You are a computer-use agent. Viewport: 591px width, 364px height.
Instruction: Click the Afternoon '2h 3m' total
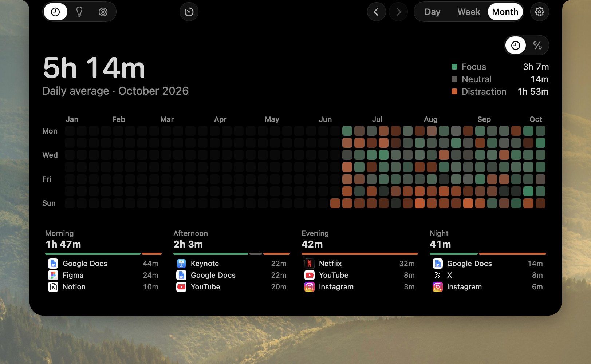coord(188,244)
